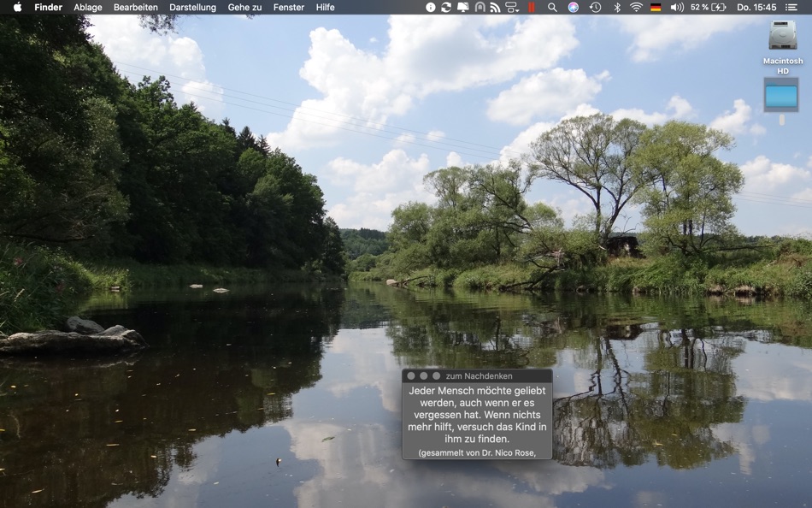Open the volume speaker menu
This screenshot has width=812, height=508.
[677, 7]
